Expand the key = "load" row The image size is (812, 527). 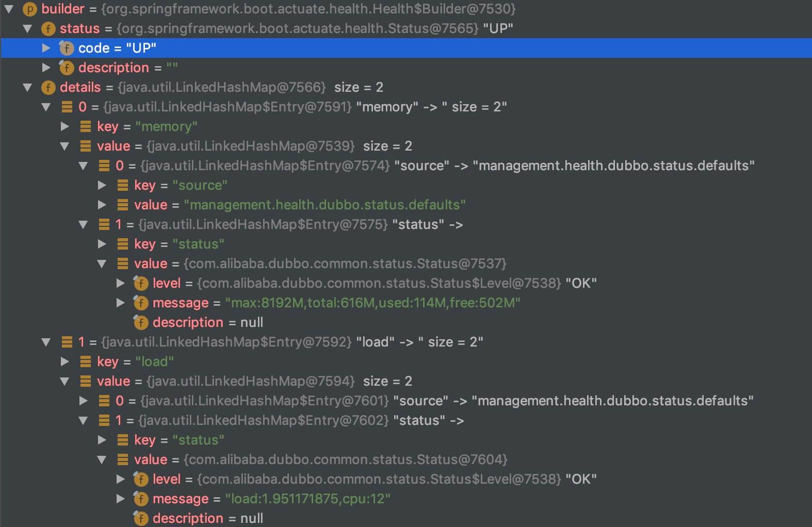(64, 361)
